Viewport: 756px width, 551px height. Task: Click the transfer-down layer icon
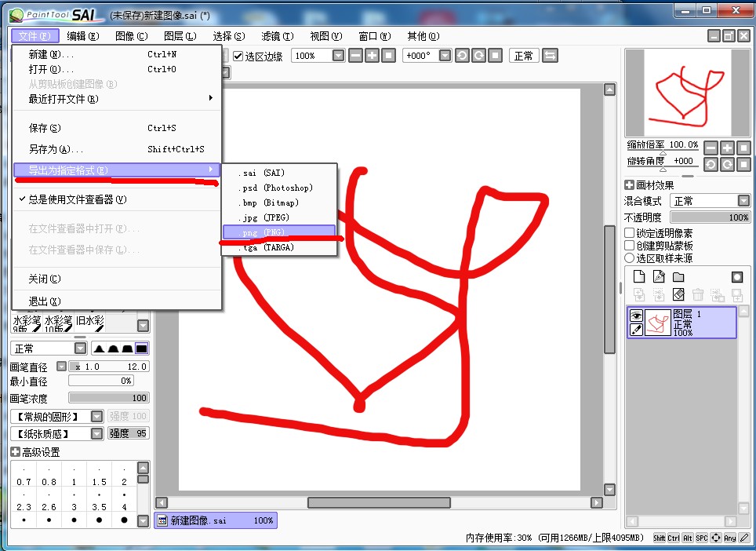639,294
